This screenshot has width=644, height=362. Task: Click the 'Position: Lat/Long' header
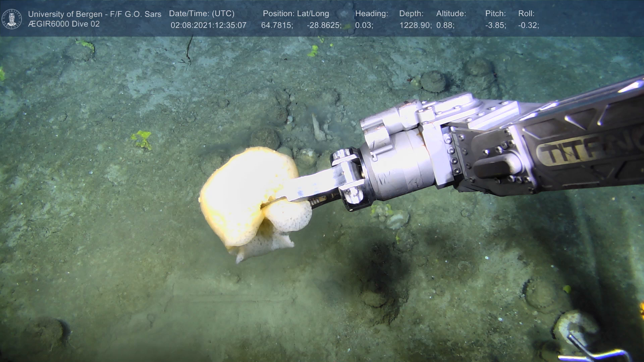[296, 14]
